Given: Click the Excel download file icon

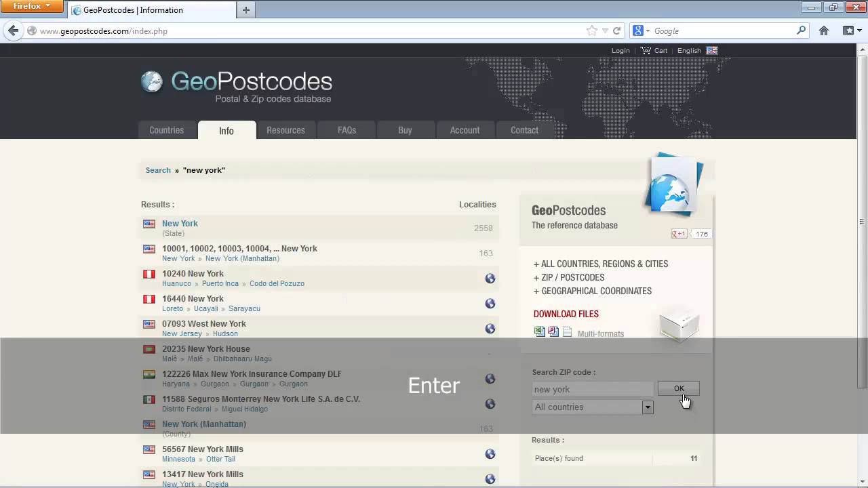Looking at the screenshot, I should coord(540,331).
